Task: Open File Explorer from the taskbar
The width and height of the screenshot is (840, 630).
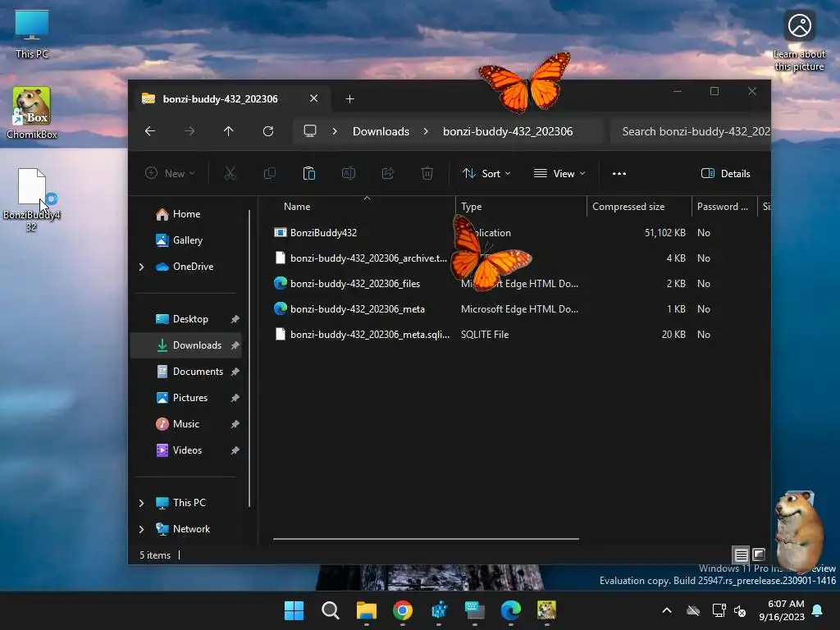Action: [x=367, y=610]
